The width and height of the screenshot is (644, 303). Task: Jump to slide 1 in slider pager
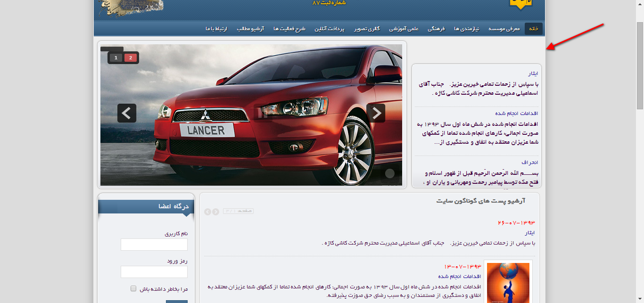coord(116,57)
